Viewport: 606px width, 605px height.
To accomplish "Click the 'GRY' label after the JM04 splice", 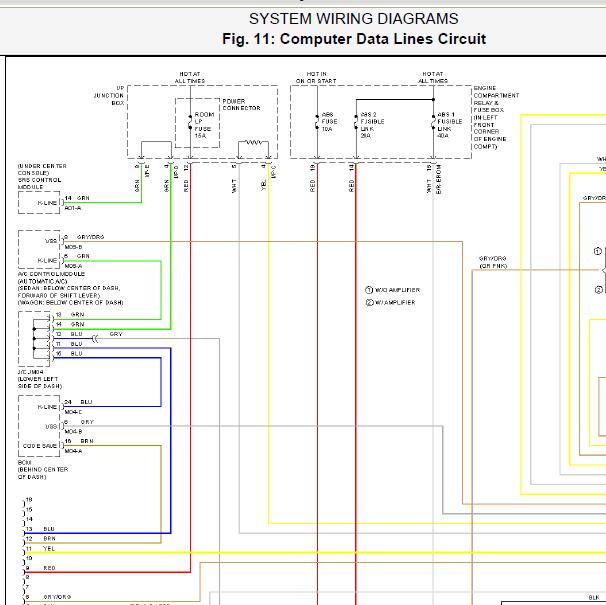I will (x=116, y=334).
